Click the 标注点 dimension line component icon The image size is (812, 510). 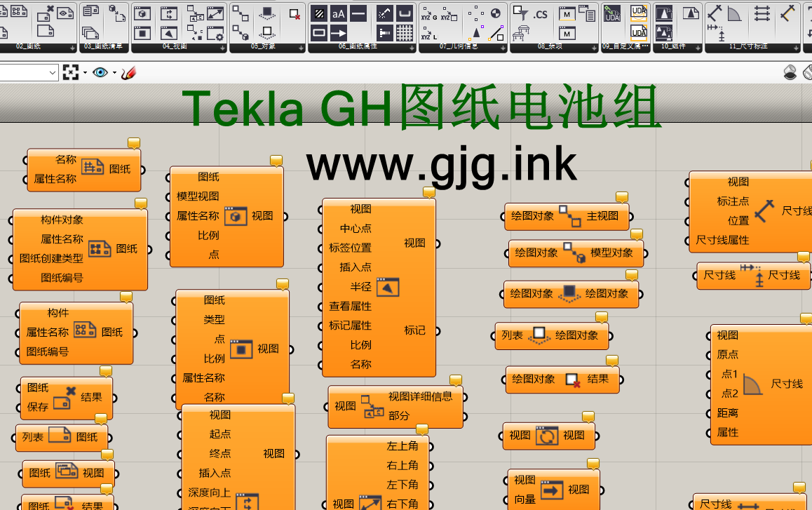click(764, 211)
